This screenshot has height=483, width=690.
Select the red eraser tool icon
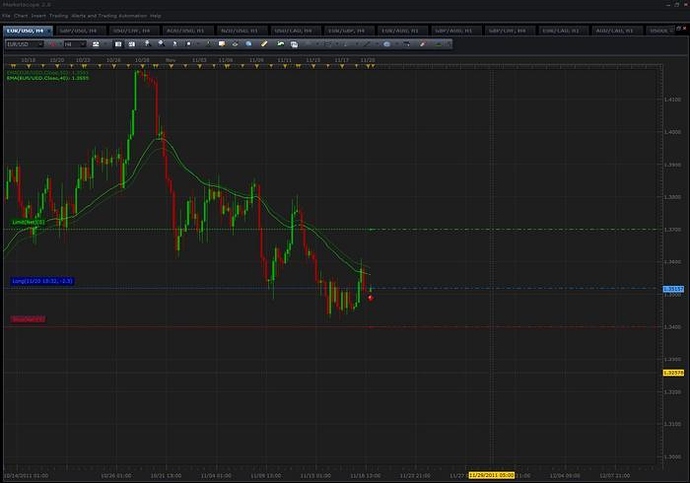tap(422, 44)
